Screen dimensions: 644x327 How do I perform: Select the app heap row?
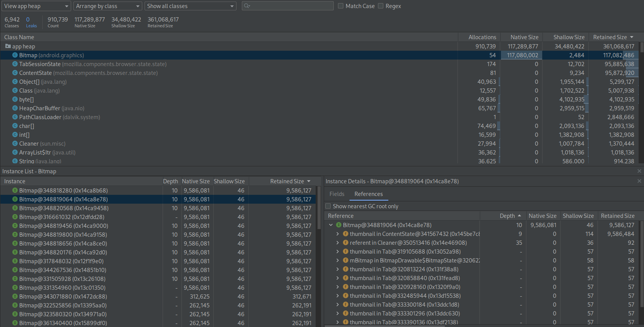pos(320,46)
